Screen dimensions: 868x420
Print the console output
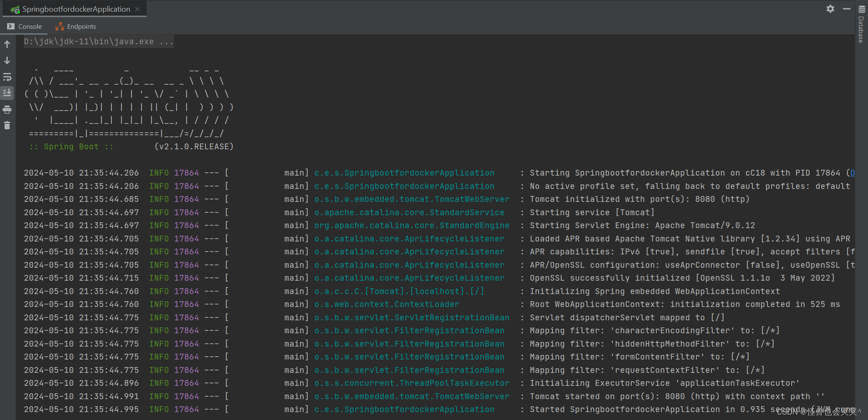coord(7,109)
